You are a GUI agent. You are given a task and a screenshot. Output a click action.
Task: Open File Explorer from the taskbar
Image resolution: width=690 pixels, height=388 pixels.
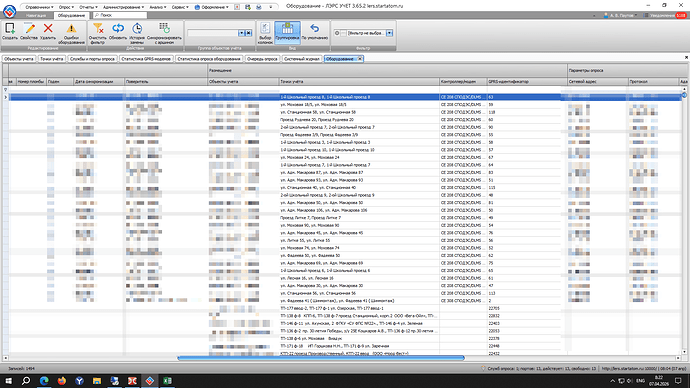pyautogui.click(x=97, y=381)
